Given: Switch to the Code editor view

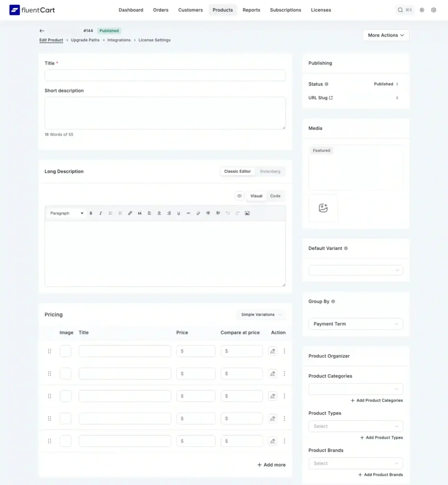Looking at the screenshot, I should tap(275, 196).
